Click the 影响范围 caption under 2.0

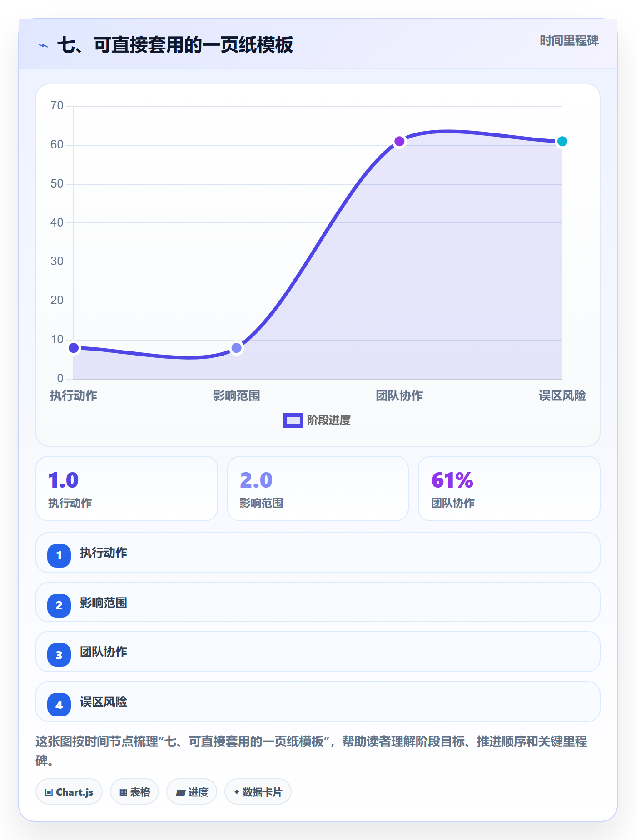(x=262, y=503)
